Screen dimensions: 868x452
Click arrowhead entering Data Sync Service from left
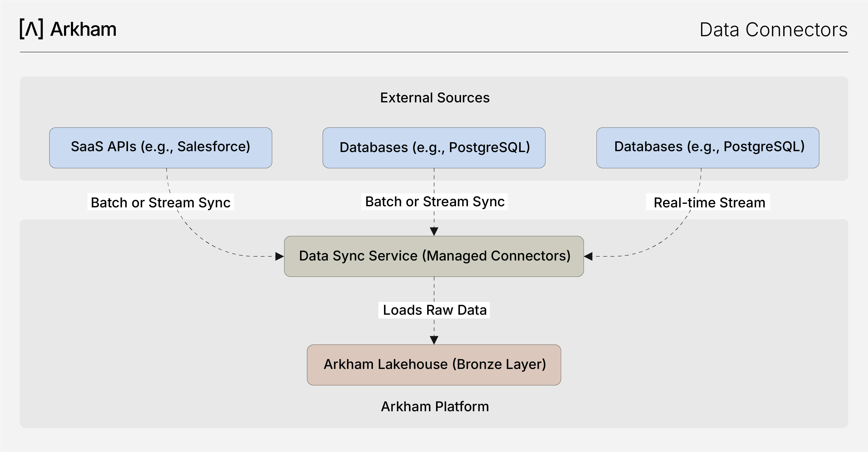point(279,256)
